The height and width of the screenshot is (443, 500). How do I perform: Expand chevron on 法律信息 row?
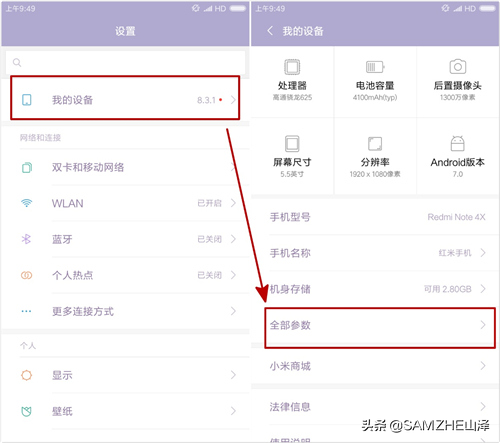click(x=483, y=407)
